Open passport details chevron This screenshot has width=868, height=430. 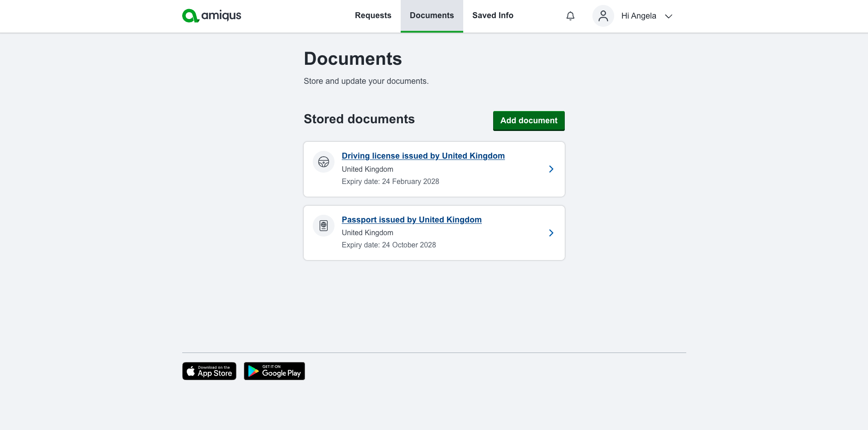point(551,233)
